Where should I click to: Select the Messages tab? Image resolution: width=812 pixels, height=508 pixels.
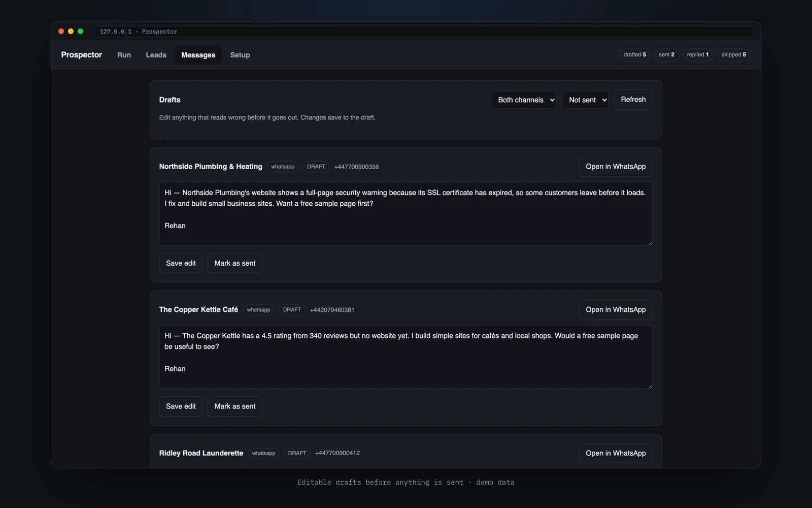tap(198, 55)
